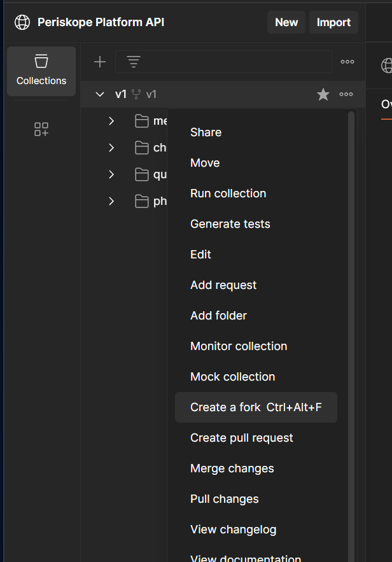Choose Edit from the context menu
The width and height of the screenshot is (392, 562).
pyautogui.click(x=256, y=255)
